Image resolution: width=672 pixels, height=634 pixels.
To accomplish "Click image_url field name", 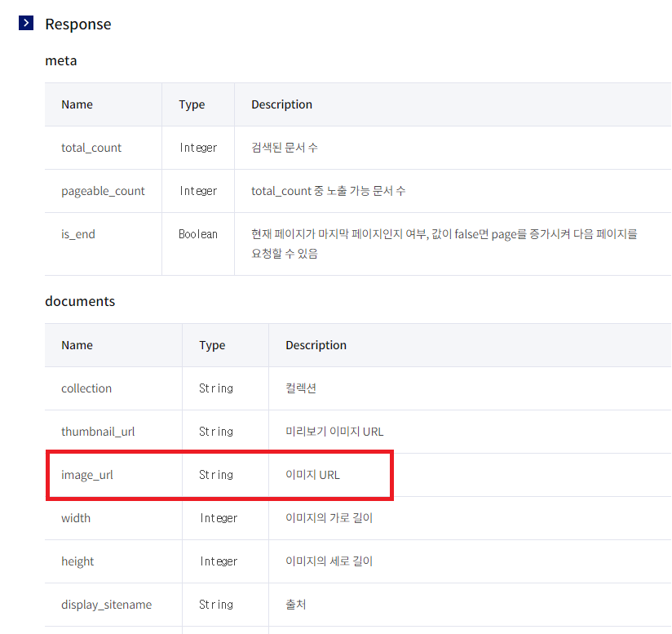I will [x=87, y=476].
